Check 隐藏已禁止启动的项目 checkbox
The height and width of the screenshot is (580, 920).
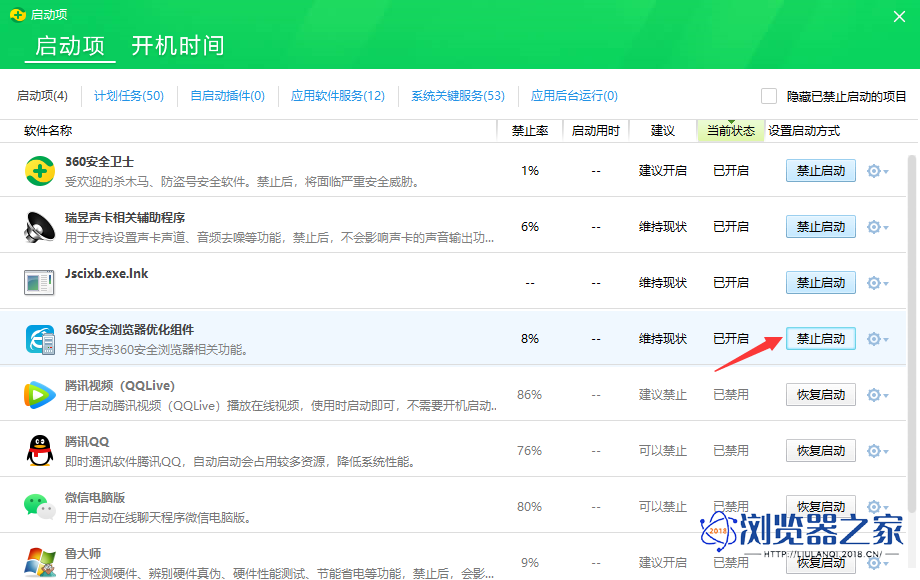pos(769,96)
